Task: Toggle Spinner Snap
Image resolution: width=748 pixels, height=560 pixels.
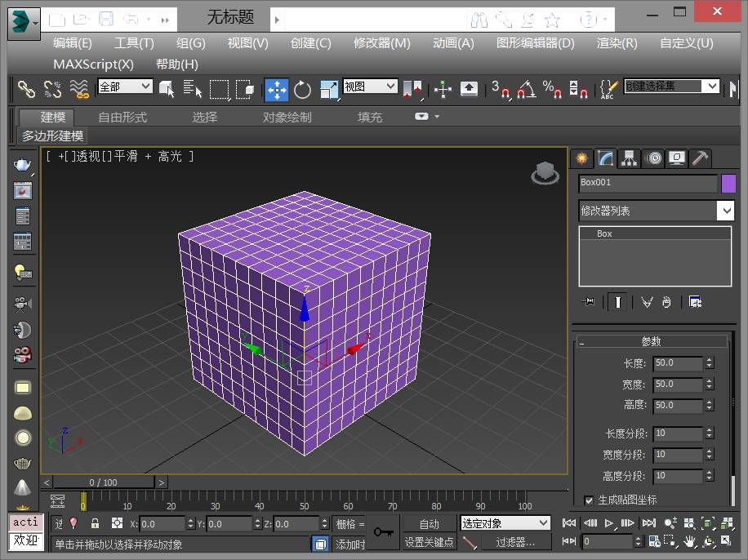Action: click(x=577, y=89)
